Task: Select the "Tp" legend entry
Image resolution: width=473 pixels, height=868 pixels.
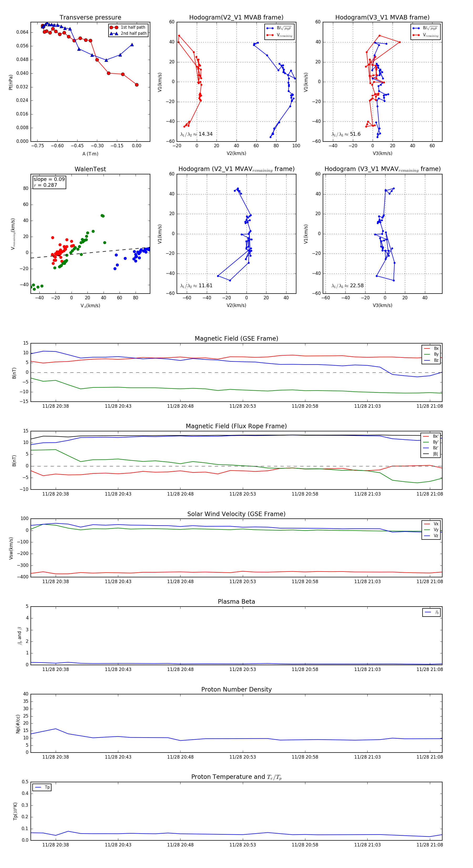Action: click(x=42, y=788)
